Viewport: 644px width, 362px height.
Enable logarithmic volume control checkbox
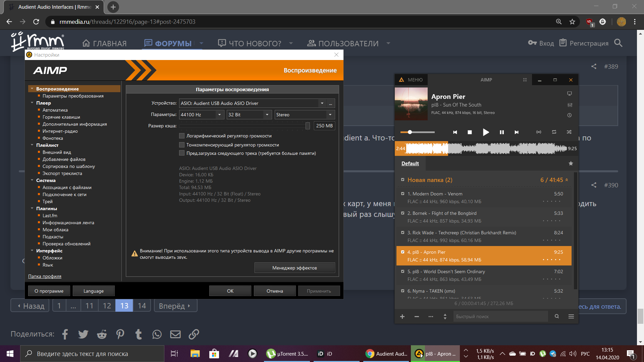point(182,136)
